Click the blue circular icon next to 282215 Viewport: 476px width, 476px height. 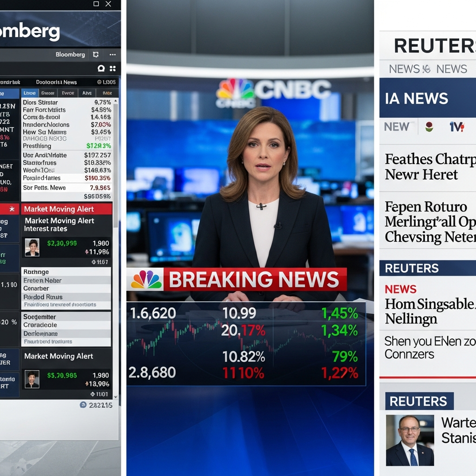[83, 405]
